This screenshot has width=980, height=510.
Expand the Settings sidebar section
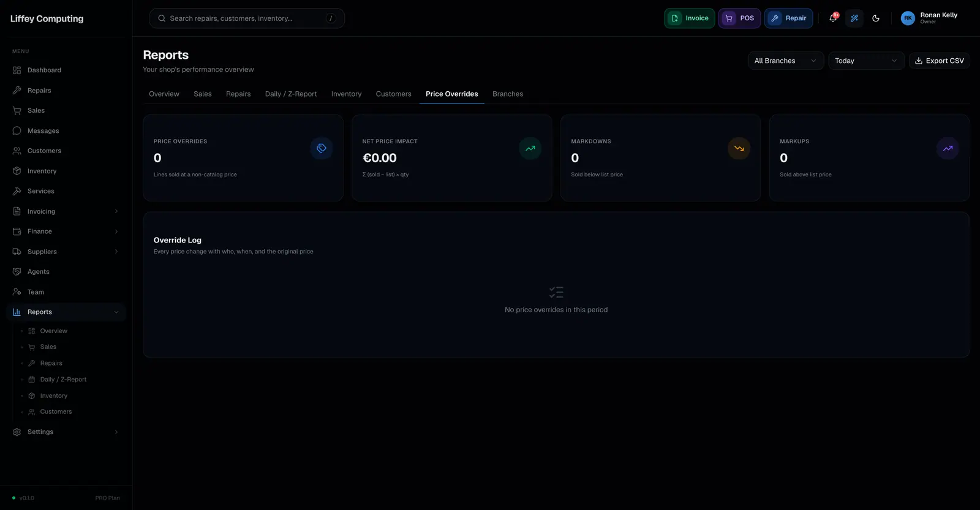(x=66, y=432)
